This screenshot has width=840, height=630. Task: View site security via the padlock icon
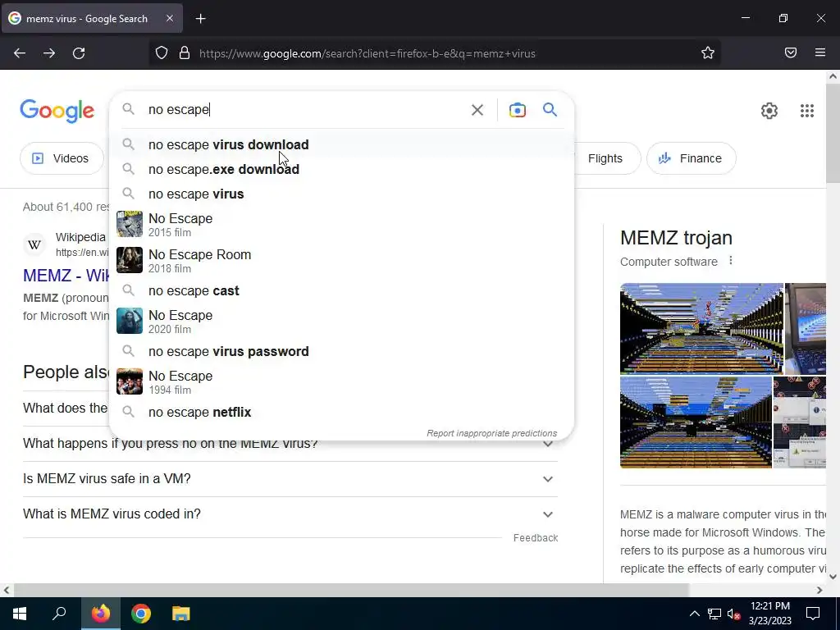pyautogui.click(x=185, y=53)
